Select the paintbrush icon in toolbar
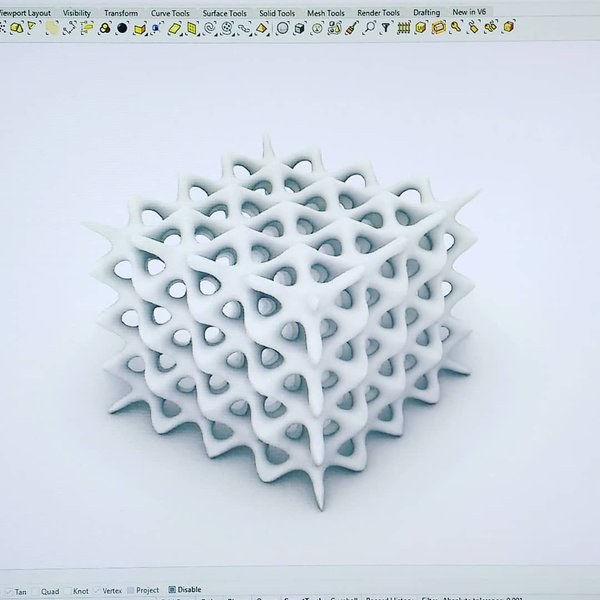Image resolution: width=600 pixels, height=600 pixels. pos(350,28)
